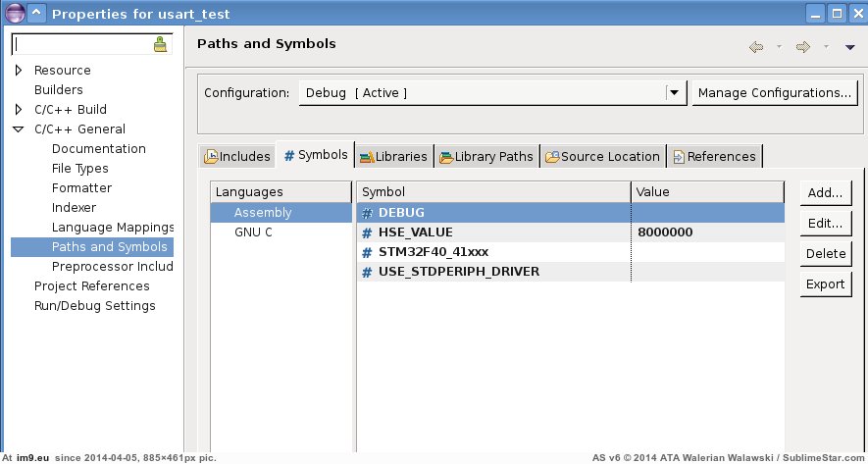The image size is (868, 464).
Task: Open the Configuration dropdown
Action: pos(674,93)
